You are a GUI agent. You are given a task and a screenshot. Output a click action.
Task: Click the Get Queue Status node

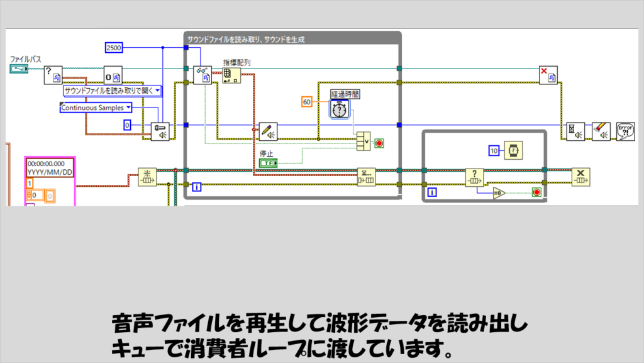tap(474, 177)
